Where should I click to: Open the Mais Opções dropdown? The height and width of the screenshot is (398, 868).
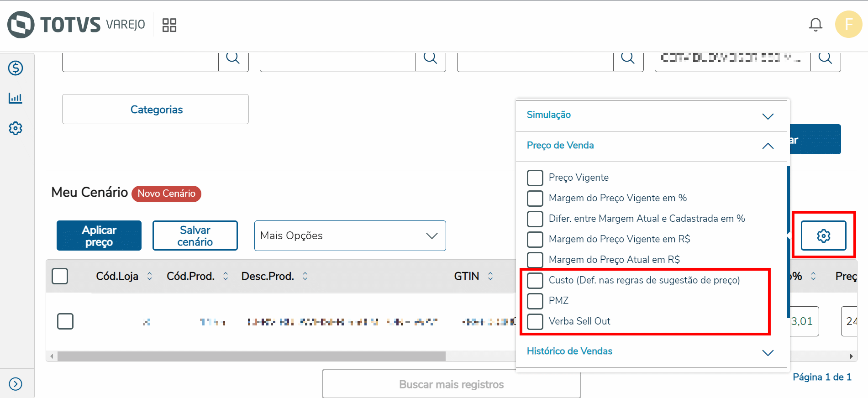point(350,236)
